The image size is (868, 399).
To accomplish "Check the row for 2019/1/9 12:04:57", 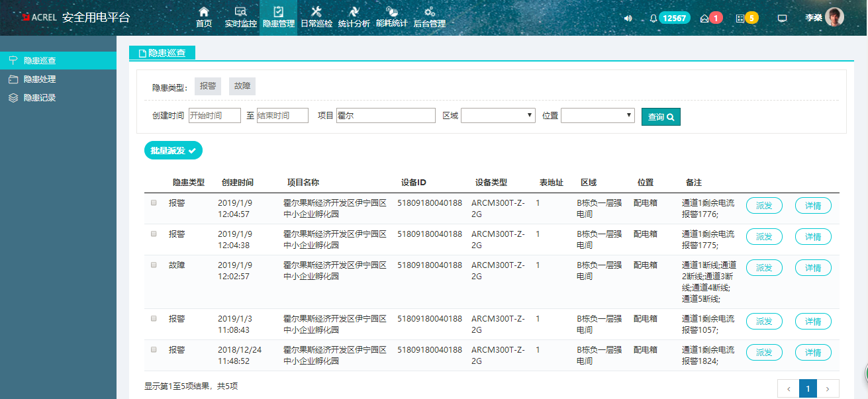I will [154, 203].
